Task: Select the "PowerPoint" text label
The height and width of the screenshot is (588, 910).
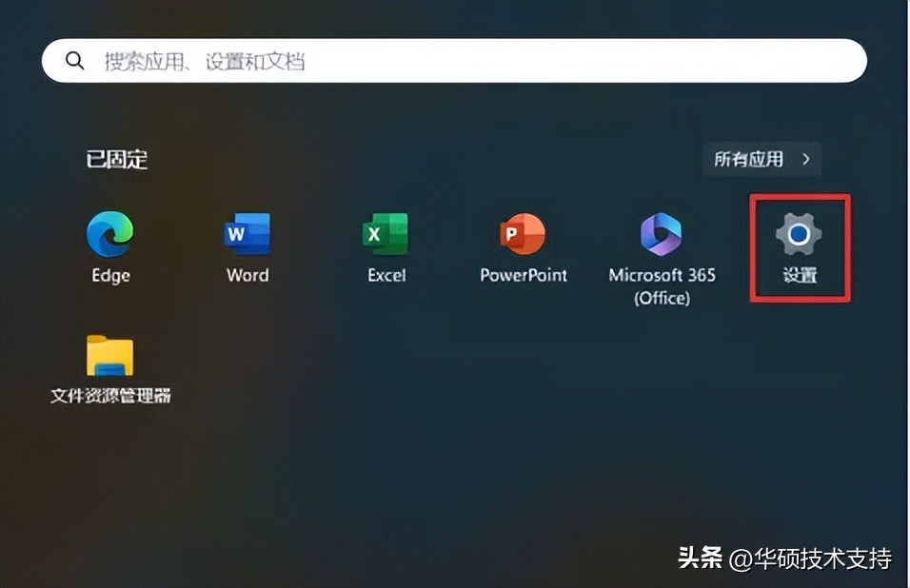Action: pos(524,276)
